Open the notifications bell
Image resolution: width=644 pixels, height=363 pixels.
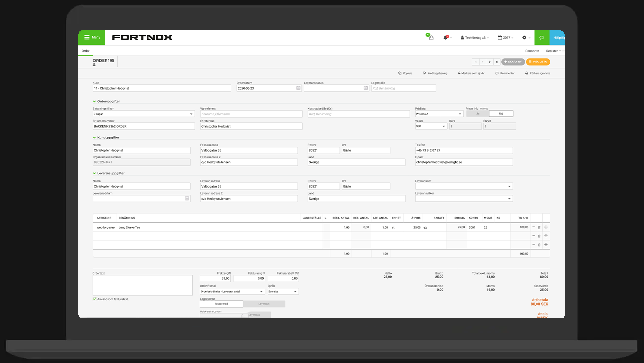click(x=445, y=38)
